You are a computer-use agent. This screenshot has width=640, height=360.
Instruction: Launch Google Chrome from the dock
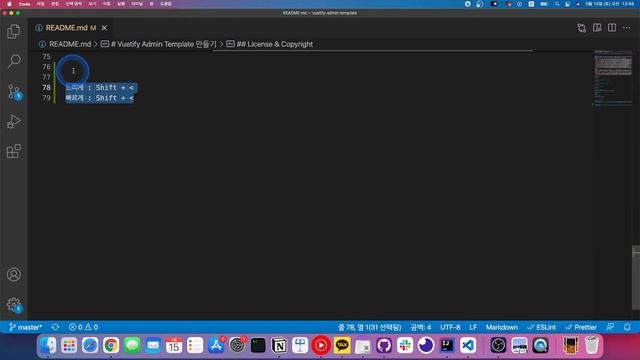pos(111,345)
